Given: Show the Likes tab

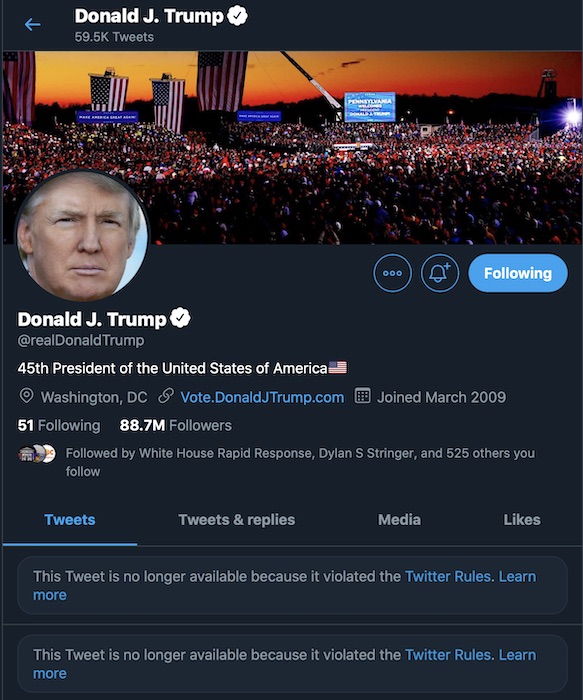Looking at the screenshot, I should (522, 520).
